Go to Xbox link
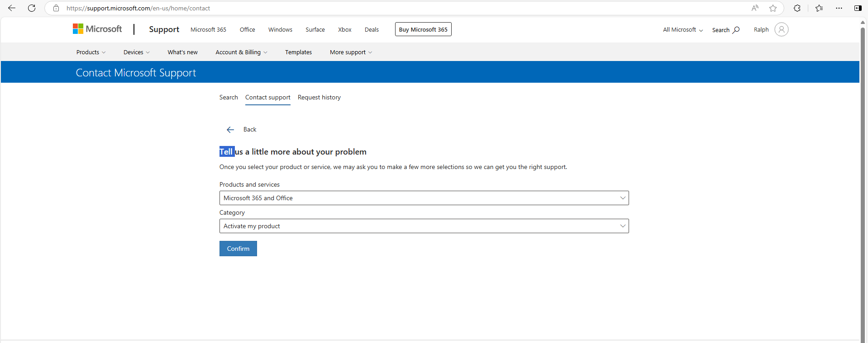Viewport: 868px width, 343px height. (x=345, y=30)
